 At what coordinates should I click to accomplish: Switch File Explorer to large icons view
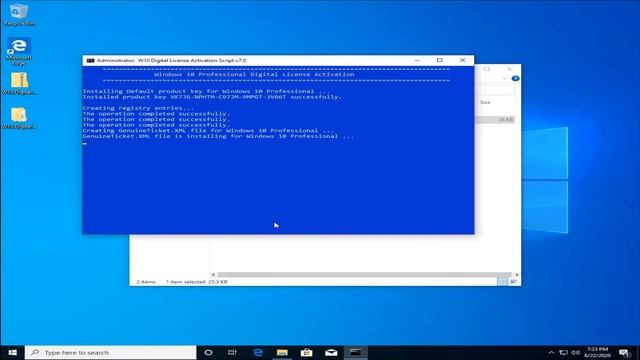tap(513, 281)
